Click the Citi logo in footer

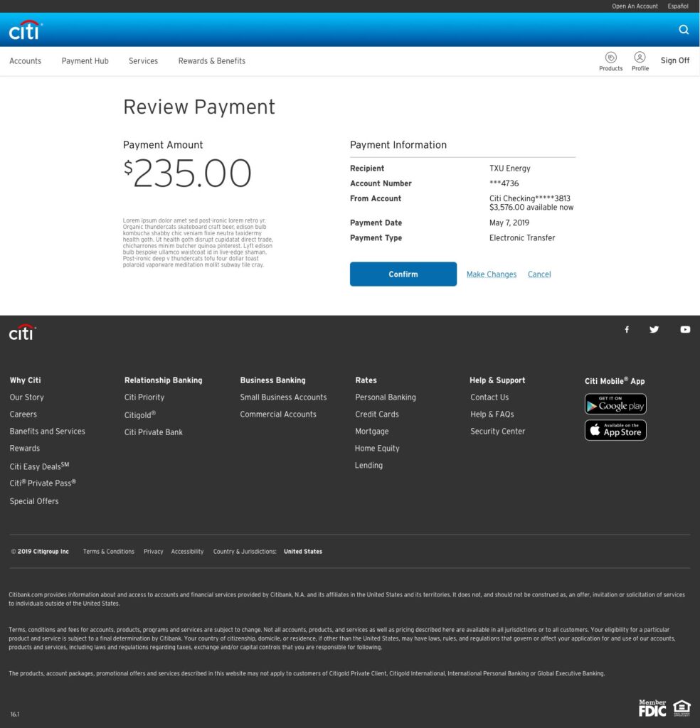point(23,332)
